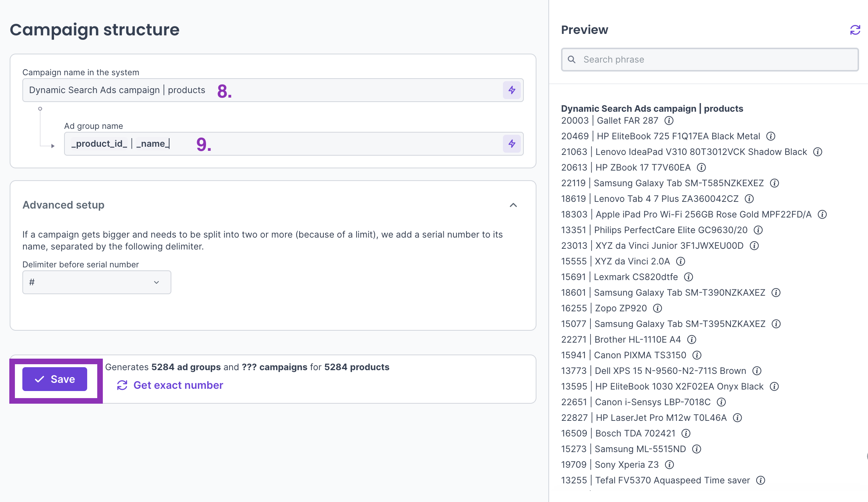The width and height of the screenshot is (868, 502).
Task: Focus the Search phrase input
Action: pos(710,60)
